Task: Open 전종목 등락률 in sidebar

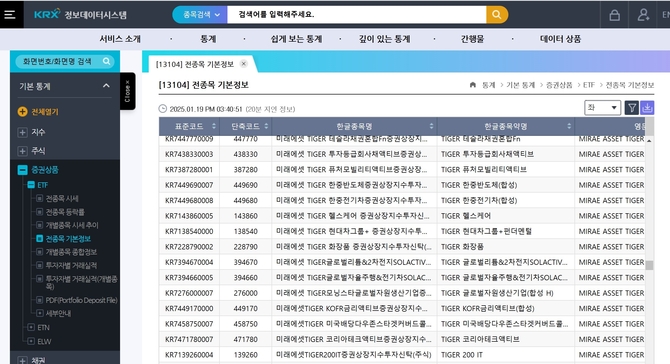Action: (x=65, y=212)
